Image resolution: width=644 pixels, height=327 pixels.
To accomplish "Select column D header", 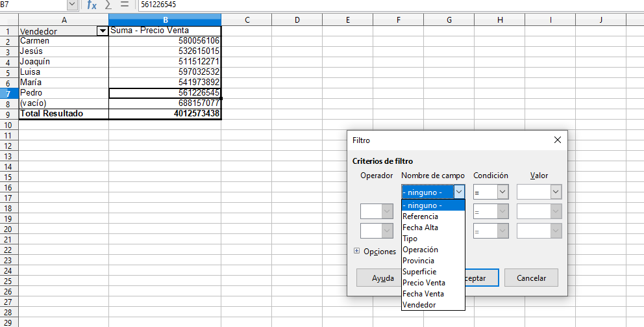I will [297, 20].
